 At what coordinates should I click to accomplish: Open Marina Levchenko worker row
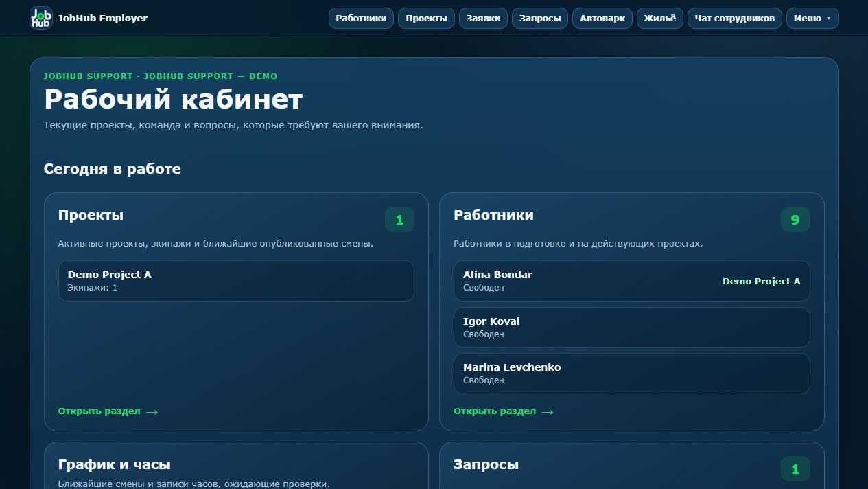tap(632, 374)
